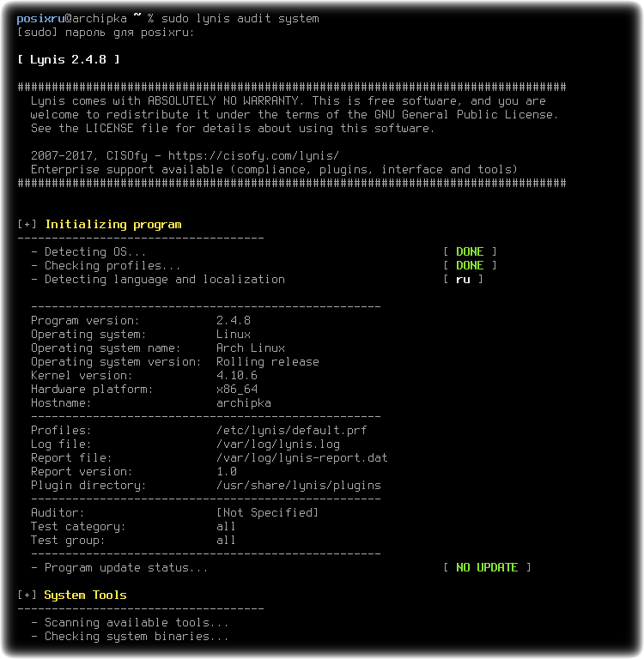Click the ru language status
The width and height of the screenshot is (644, 659).
click(463, 280)
